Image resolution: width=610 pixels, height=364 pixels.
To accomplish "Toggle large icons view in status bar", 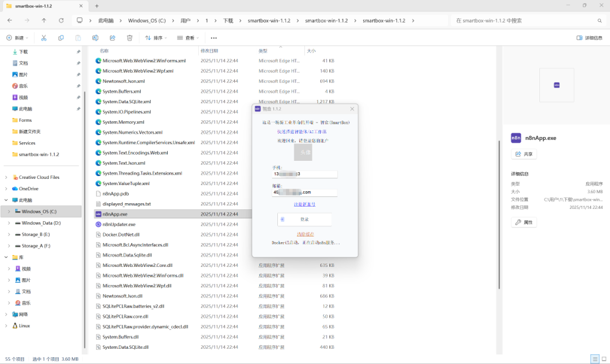I will (x=603, y=359).
